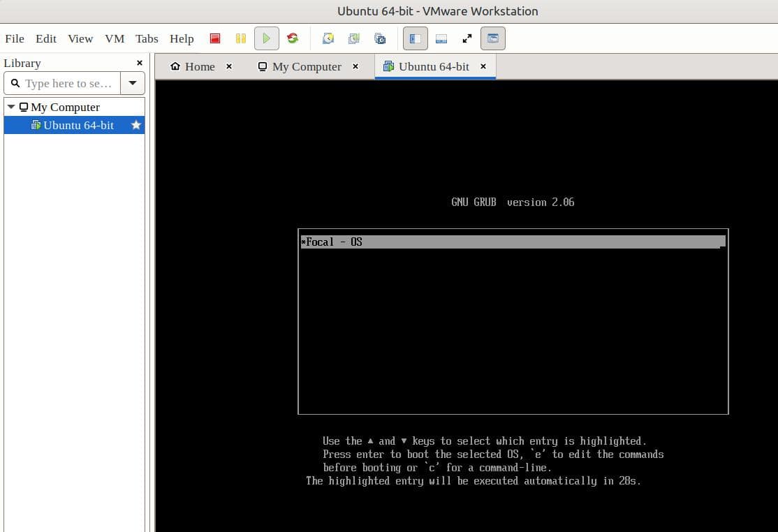778x532 pixels.
Task: Open the View menu
Action: coord(80,38)
